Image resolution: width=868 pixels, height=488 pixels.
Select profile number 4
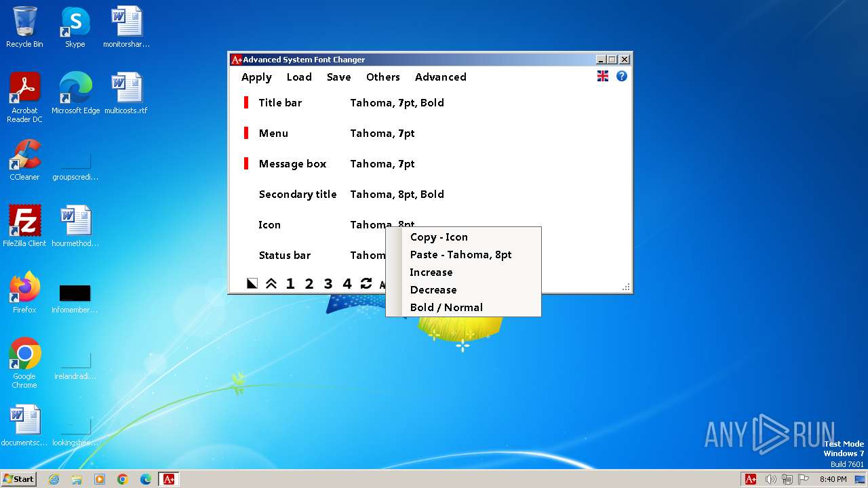tap(347, 283)
